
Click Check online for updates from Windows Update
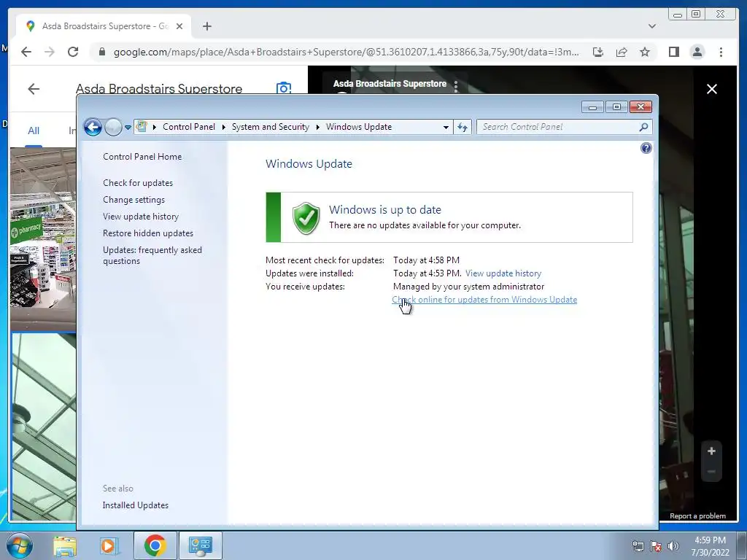484,300
